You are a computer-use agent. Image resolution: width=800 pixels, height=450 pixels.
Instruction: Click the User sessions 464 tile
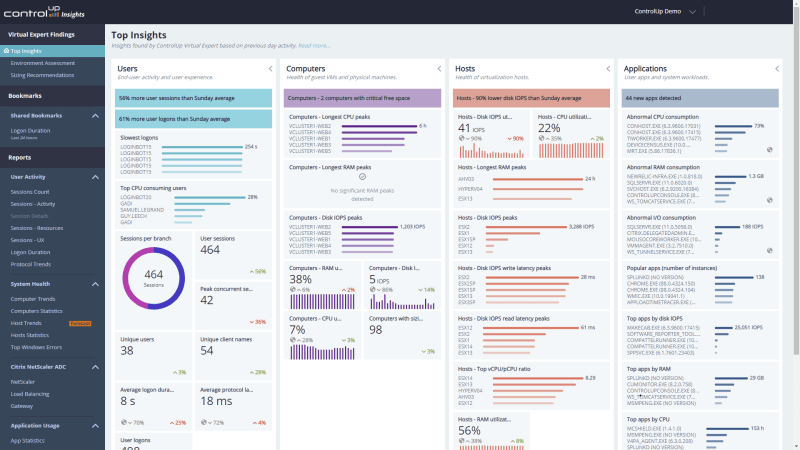point(233,255)
